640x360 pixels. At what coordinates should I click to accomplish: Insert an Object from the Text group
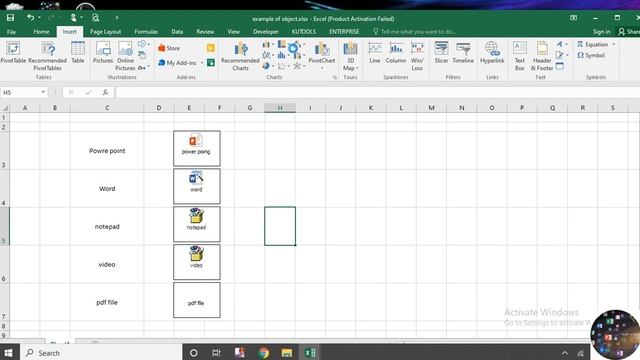point(560,66)
